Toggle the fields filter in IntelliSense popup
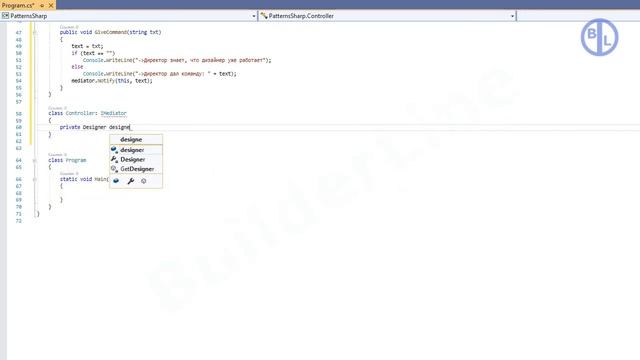Image resolution: width=640 pixels, height=360 pixels. click(116, 181)
